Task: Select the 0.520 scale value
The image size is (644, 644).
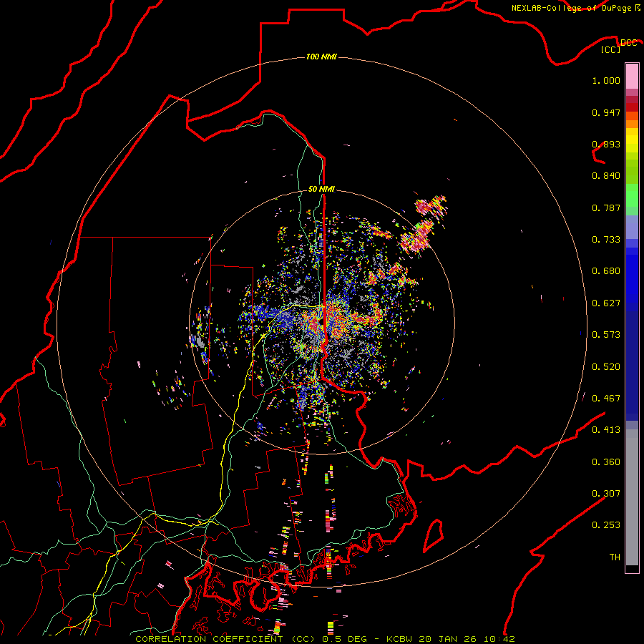Action: pos(606,367)
